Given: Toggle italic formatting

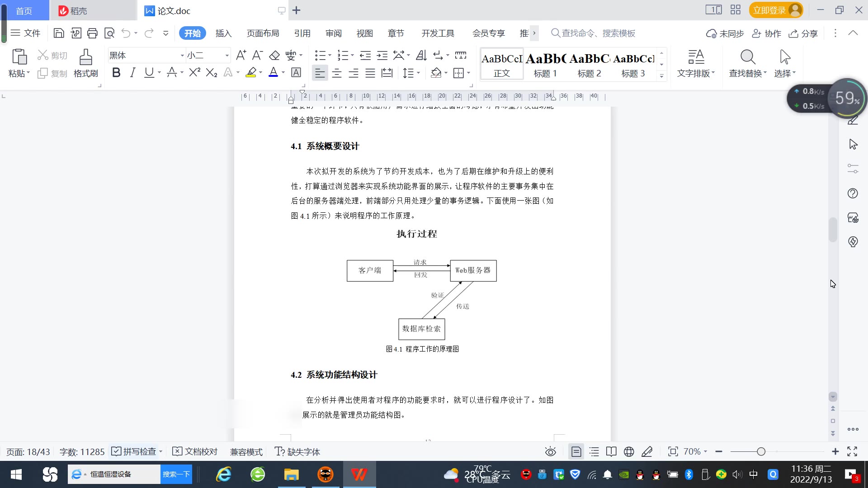Looking at the screenshot, I should point(132,73).
